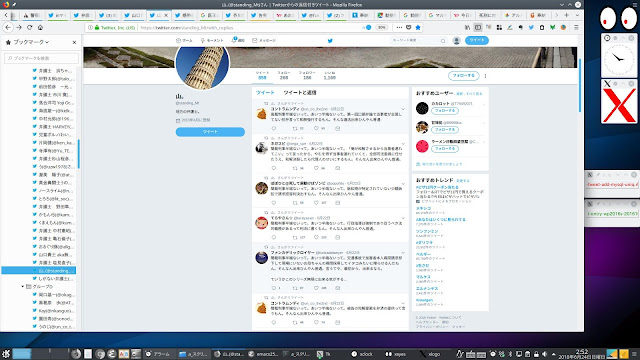Reset the 90% zoom badge

click(x=381, y=27)
